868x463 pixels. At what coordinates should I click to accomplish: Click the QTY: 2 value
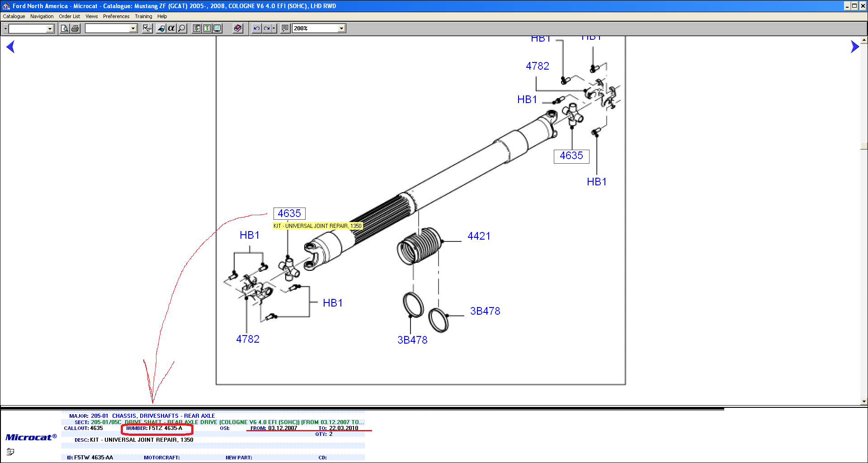tap(331, 434)
